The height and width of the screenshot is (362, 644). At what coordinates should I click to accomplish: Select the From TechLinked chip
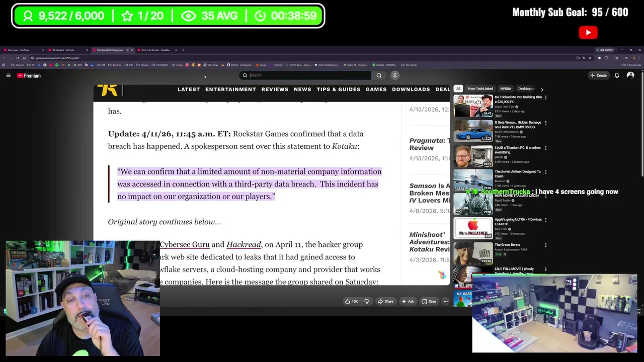(480, 88)
